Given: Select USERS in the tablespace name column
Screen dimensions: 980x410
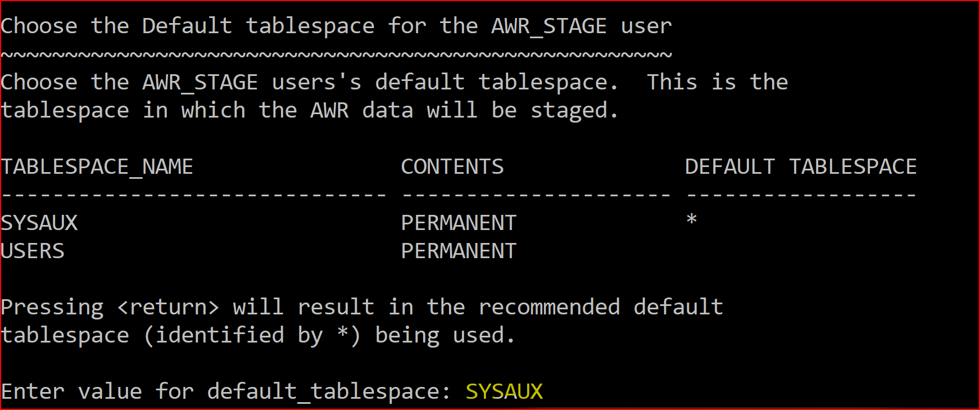Looking at the screenshot, I should (x=33, y=251).
